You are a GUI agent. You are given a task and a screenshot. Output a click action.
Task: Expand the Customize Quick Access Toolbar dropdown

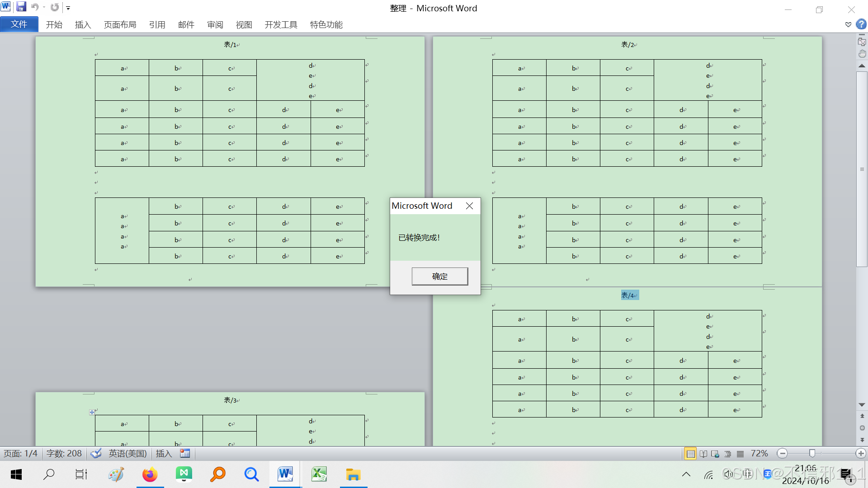(x=68, y=8)
